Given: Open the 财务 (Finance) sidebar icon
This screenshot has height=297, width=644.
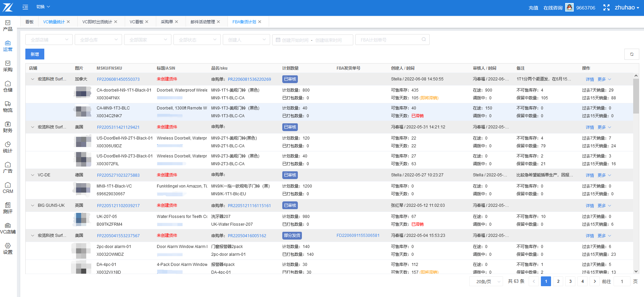Looking at the screenshot, I should [x=8, y=127].
